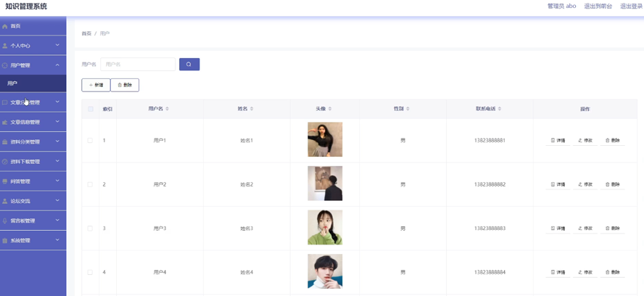
Task: Click the icon beside 文章信息管理 menu
Action: [x=5, y=122]
